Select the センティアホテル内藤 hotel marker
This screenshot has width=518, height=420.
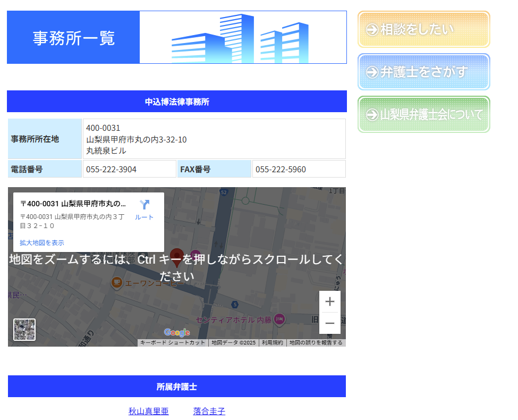click(279, 320)
